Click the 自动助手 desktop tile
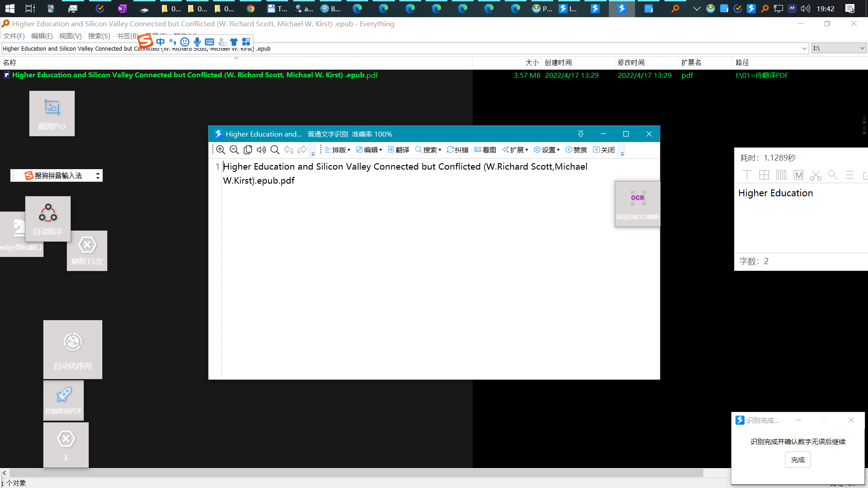The width and height of the screenshot is (868, 488). tap(48, 219)
